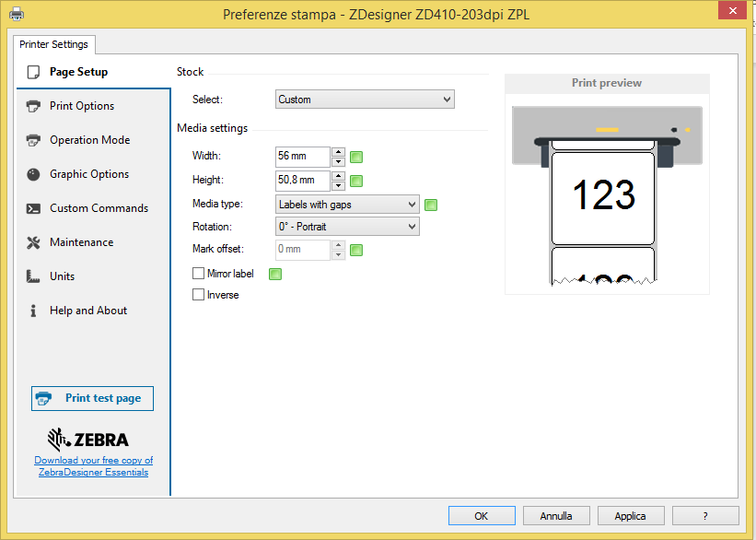Click the question mark help button

(x=705, y=516)
